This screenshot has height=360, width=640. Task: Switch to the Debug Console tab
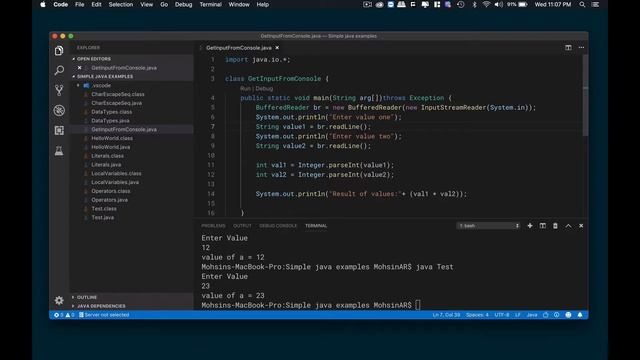(x=278, y=226)
